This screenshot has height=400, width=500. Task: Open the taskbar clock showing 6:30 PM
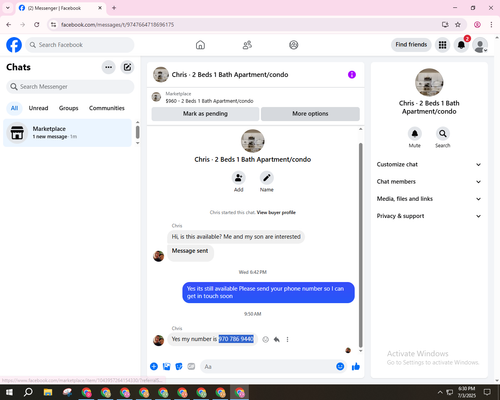click(x=467, y=392)
